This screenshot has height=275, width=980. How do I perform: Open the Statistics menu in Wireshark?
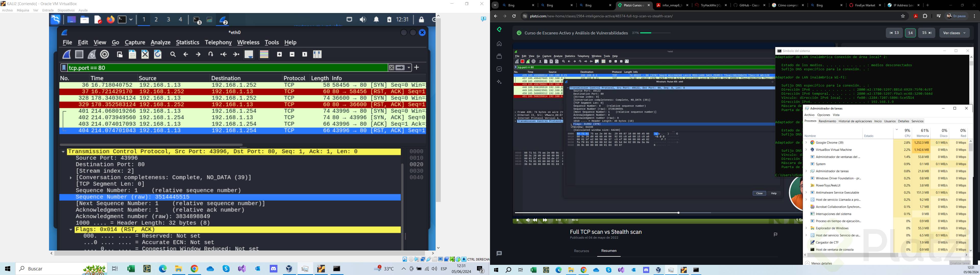point(187,43)
